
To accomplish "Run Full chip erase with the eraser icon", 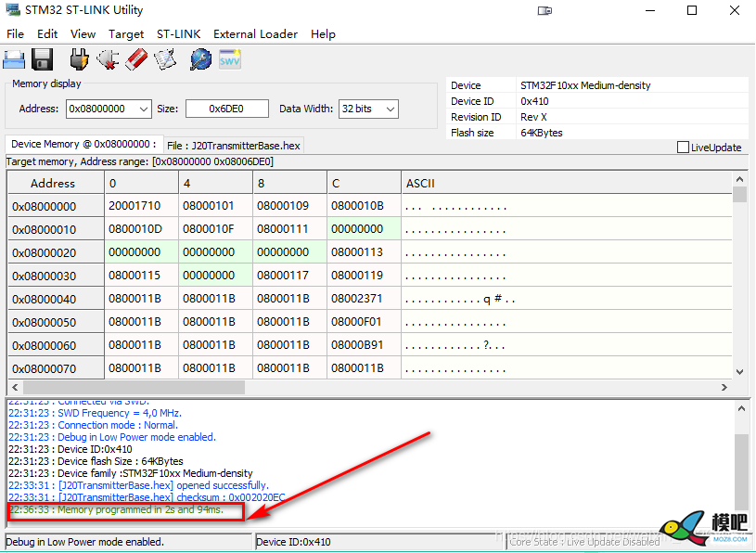I will [136, 59].
